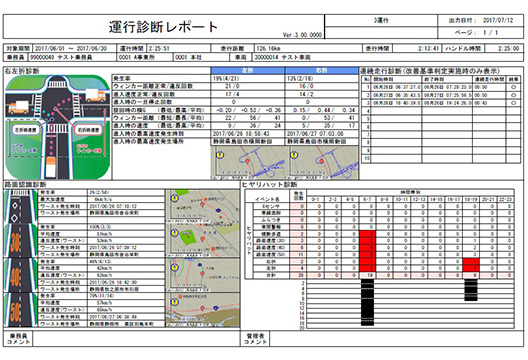Click the red pin on the right-turn map
Viewport: 528px width, 360px height.
[x=322, y=161]
